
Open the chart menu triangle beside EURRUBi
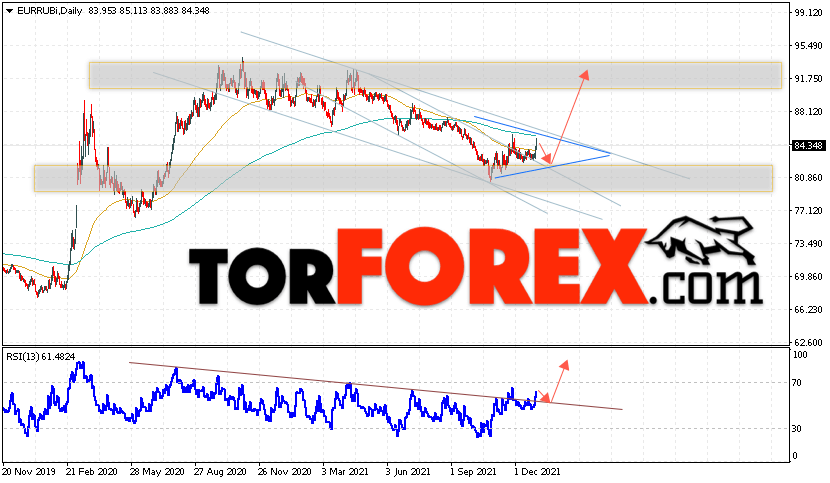[x=9, y=11]
